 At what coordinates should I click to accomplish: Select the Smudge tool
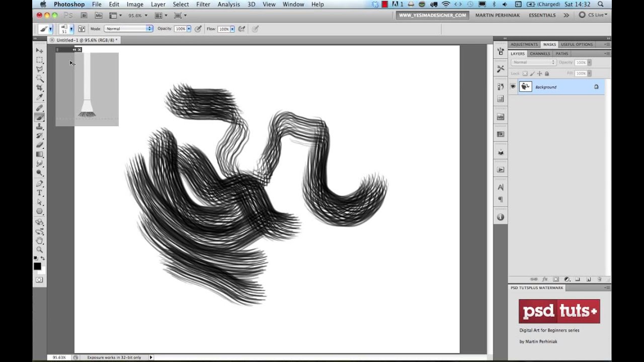39,163
